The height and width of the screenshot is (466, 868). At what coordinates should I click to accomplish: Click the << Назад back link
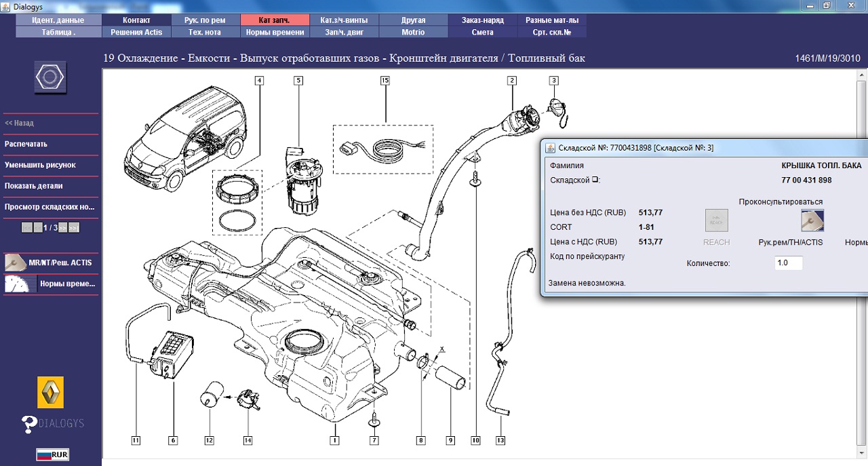[x=20, y=123]
